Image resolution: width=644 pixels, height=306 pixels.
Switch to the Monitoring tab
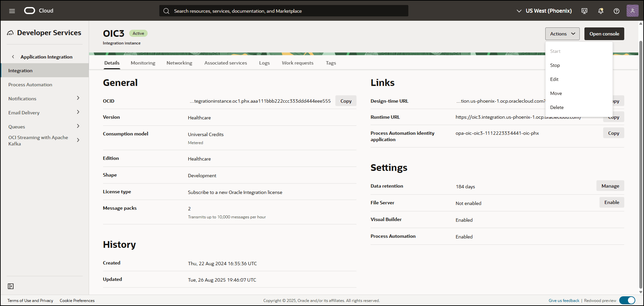[143, 63]
